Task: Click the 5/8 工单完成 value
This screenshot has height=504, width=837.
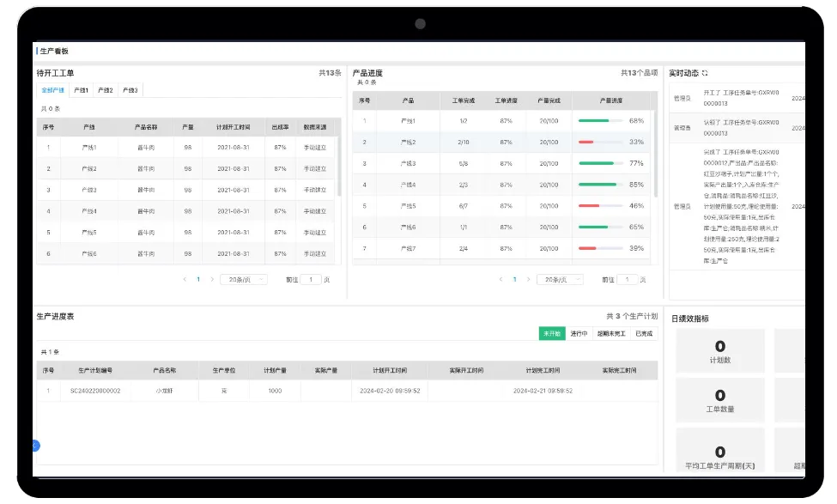Action: point(464,163)
